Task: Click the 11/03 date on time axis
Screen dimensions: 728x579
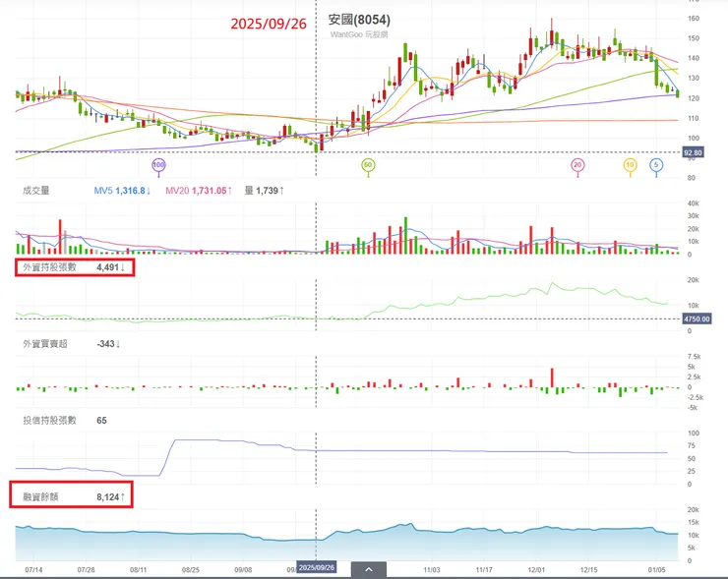Action: 431,570
